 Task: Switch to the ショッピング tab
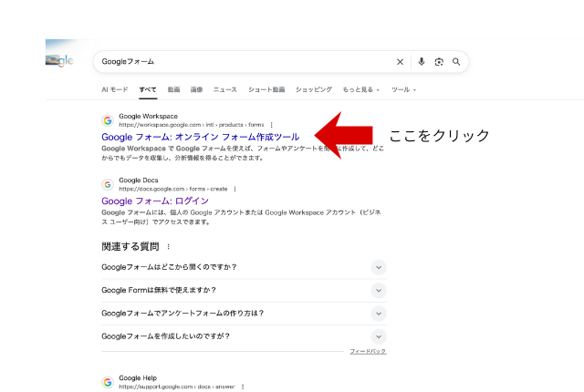coord(314,89)
